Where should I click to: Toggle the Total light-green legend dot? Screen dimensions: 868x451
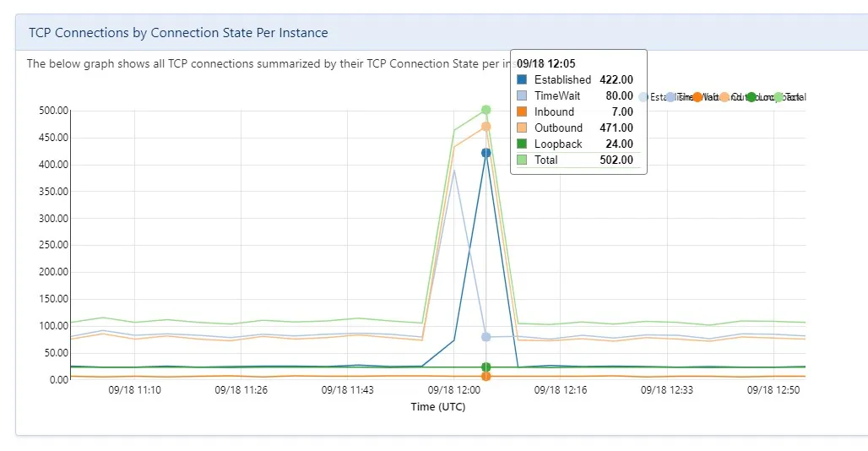point(778,97)
